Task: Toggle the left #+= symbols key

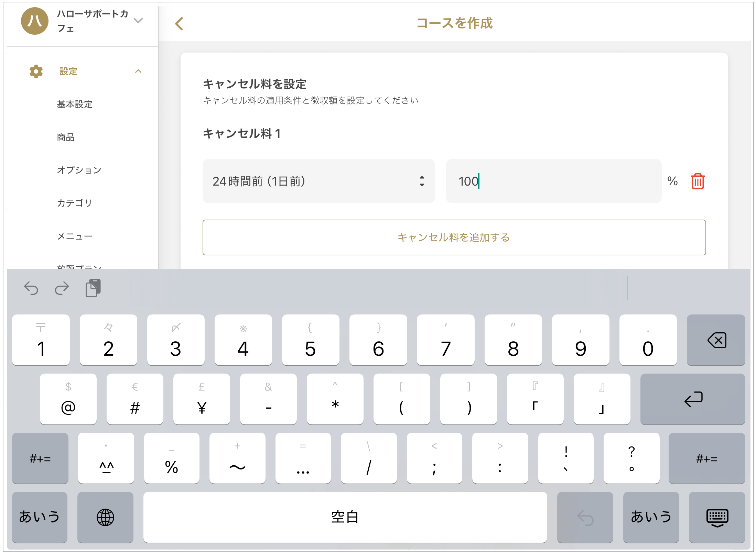Action: (x=40, y=458)
